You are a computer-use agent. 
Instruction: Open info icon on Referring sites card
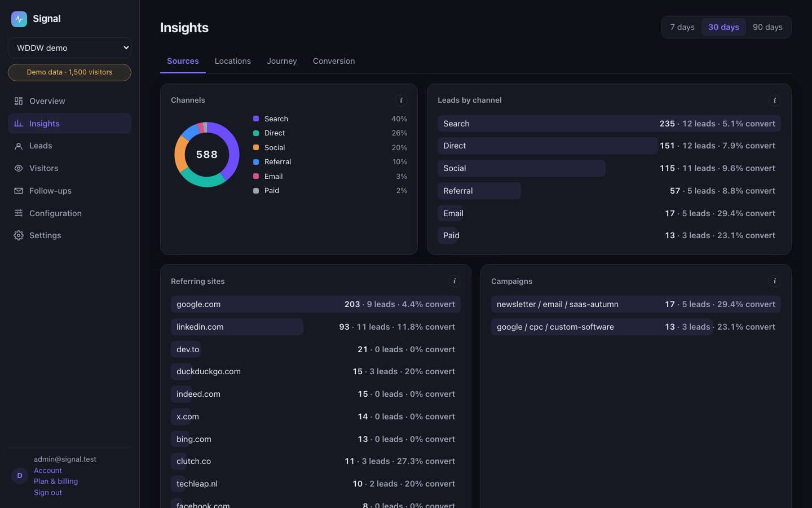coord(454,281)
